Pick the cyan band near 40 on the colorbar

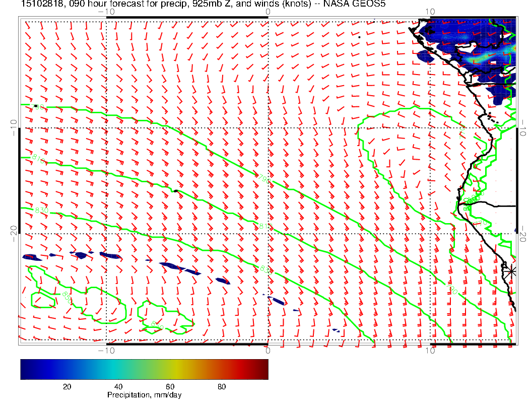118,369
